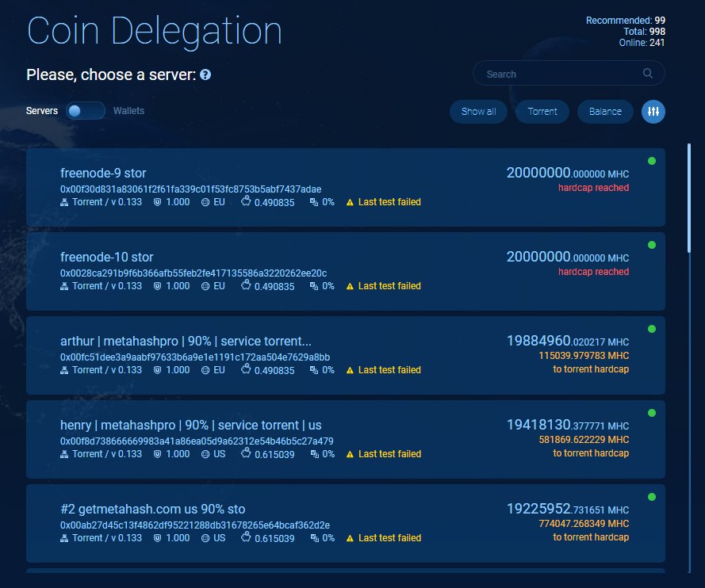
Task: Click warning triangle icon on arthur row
Action: point(350,371)
